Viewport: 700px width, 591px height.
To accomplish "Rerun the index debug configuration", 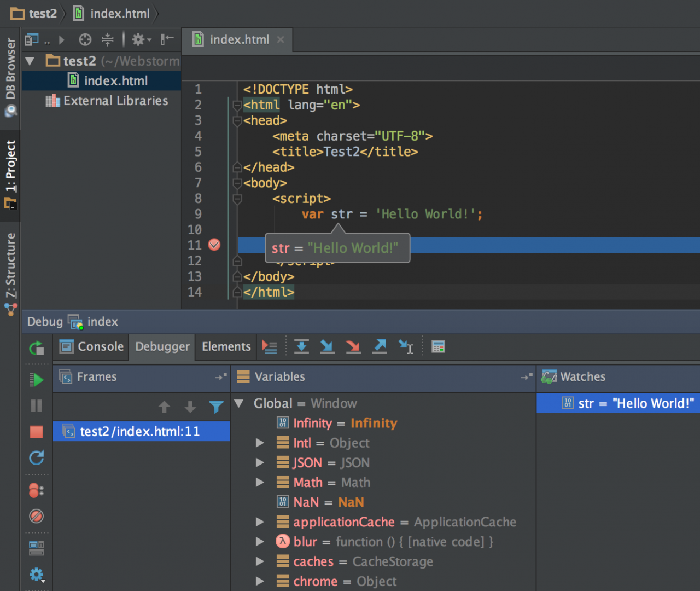I will [36, 347].
